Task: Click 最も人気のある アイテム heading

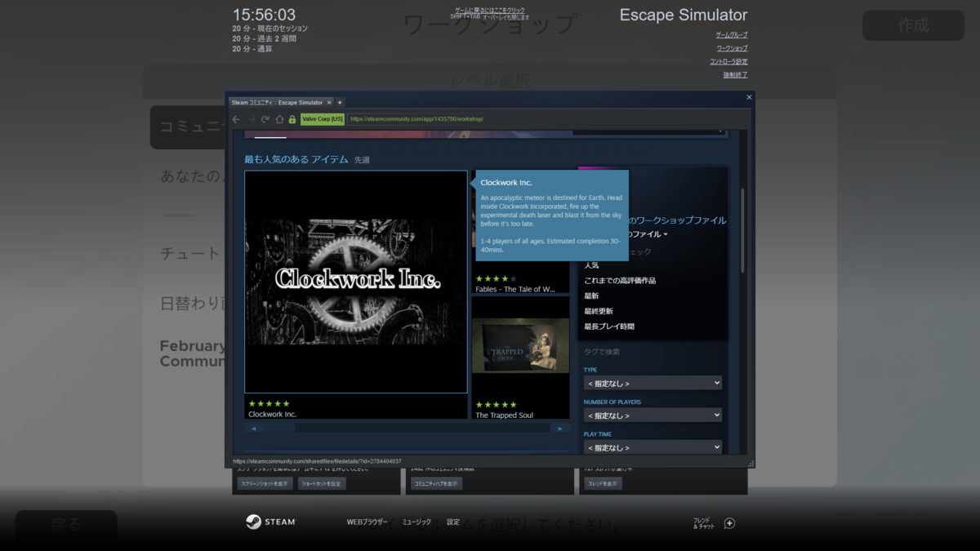Action: pyautogui.click(x=296, y=159)
